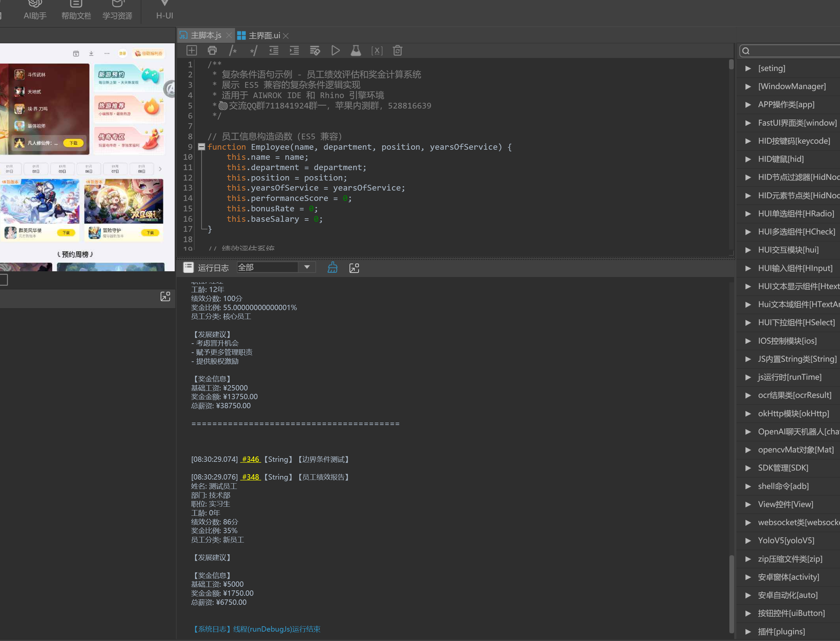Tick the empty checkbox below phone preview
This screenshot has height=641, width=840.
3,280
